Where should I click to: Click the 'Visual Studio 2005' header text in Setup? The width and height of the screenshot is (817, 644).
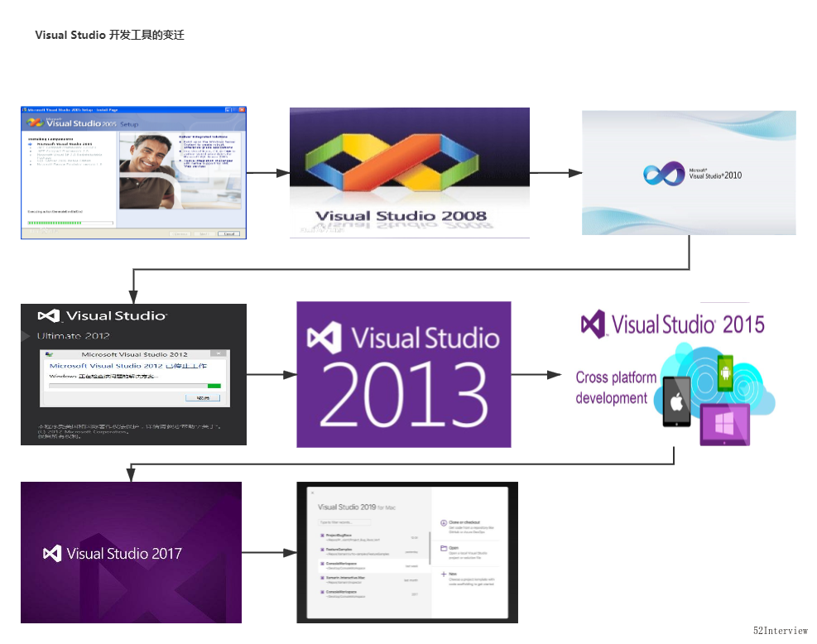point(81,123)
